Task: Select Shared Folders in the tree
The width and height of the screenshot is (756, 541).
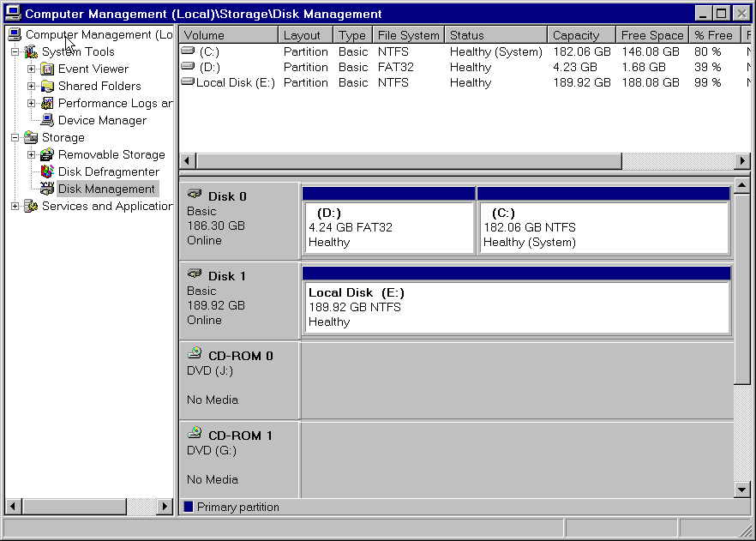Action: [99, 87]
